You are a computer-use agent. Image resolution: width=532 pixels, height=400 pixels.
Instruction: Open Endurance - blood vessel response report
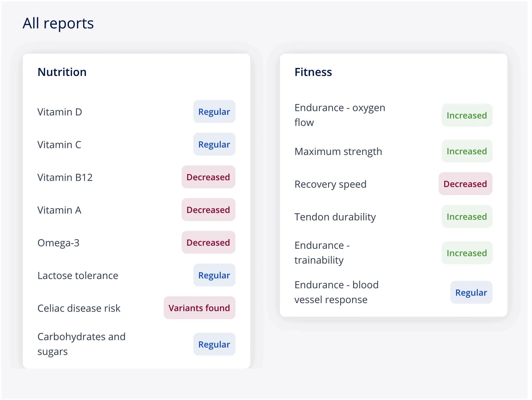point(393,292)
